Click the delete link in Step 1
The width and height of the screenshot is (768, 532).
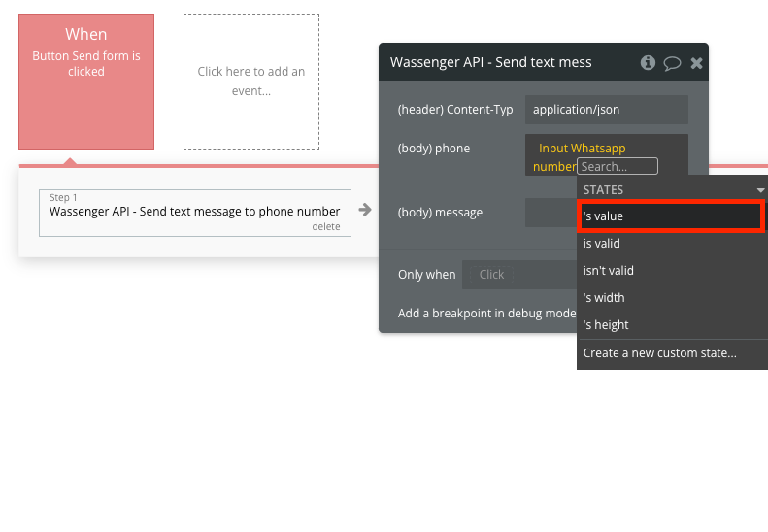coord(325,226)
